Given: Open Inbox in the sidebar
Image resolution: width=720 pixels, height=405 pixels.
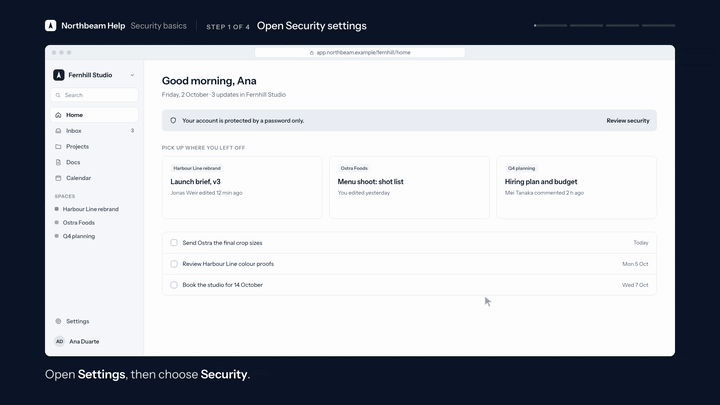Looking at the screenshot, I should pyautogui.click(x=94, y=131).
